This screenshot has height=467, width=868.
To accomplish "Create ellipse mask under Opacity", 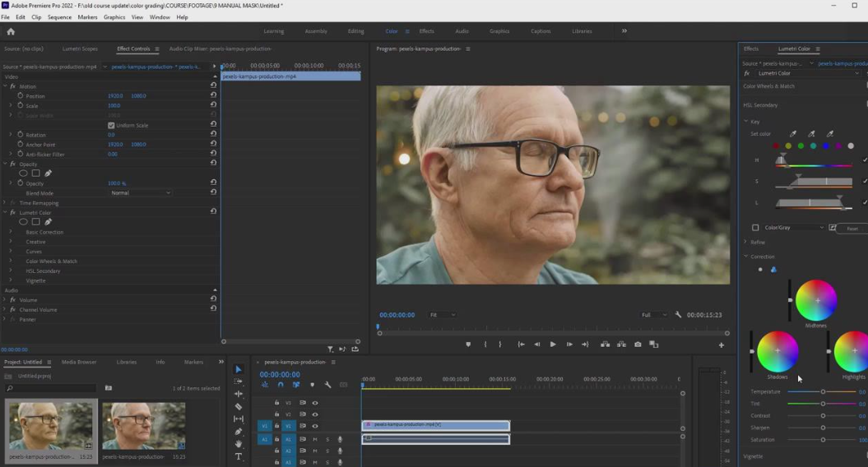I will point(23,173).
